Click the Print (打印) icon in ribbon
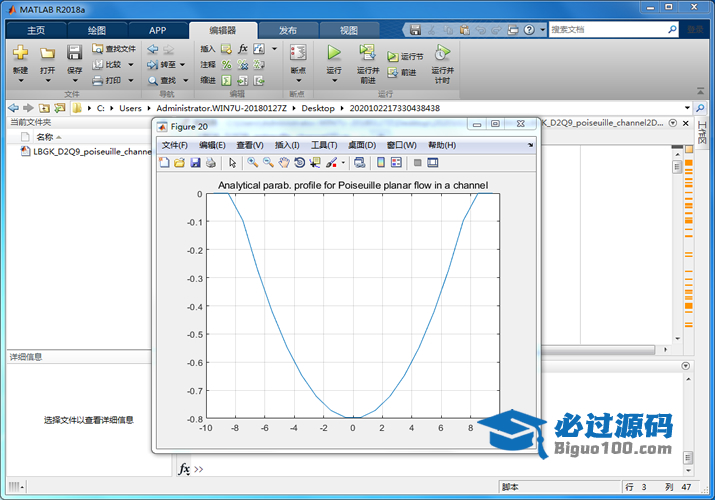715x500 pixels. pyautogui.click(x=97, y=81)
